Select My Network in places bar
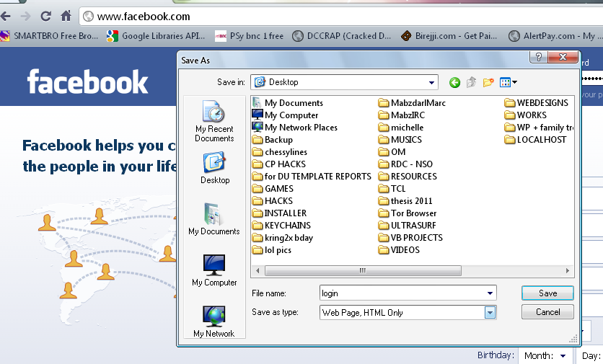The image size is (603, 364). click(214, 321)
